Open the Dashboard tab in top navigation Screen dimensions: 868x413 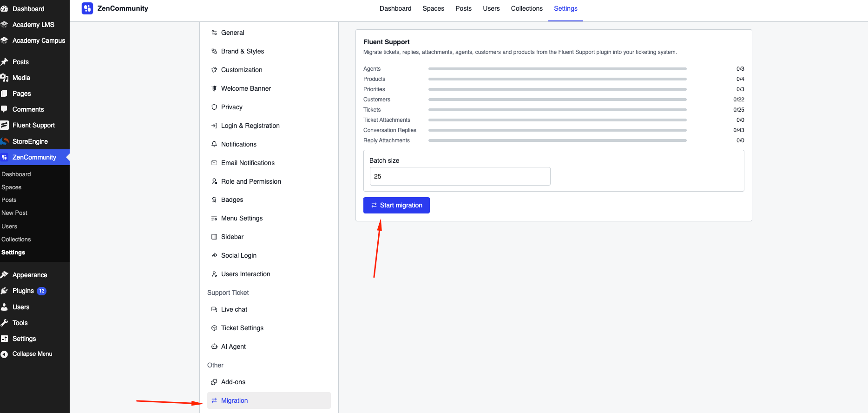coord(395,8)
